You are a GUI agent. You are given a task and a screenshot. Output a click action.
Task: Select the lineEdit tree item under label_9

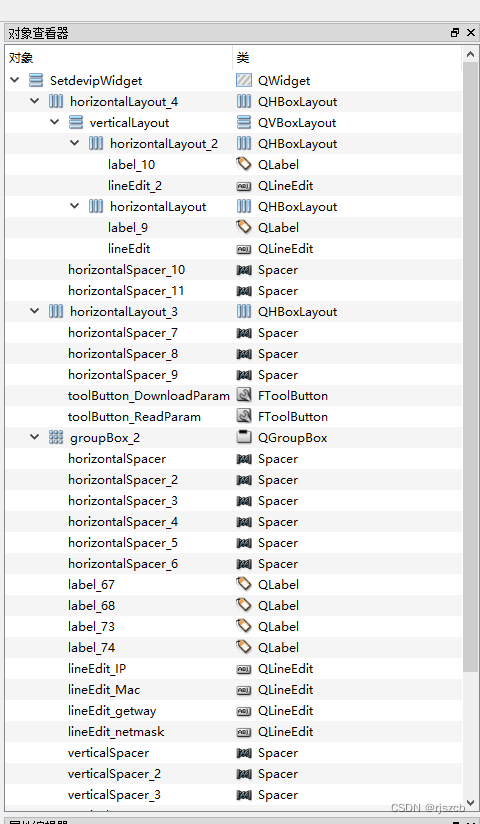coord(129,249)
